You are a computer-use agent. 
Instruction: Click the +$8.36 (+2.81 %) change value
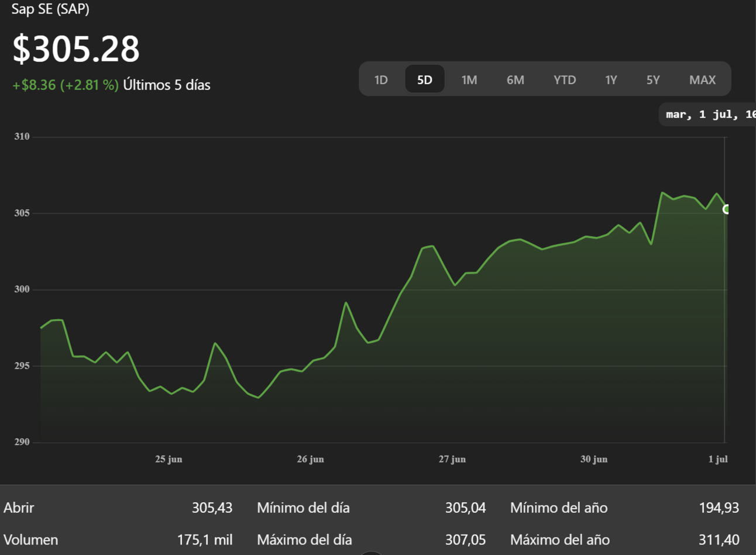pos(66,85)
